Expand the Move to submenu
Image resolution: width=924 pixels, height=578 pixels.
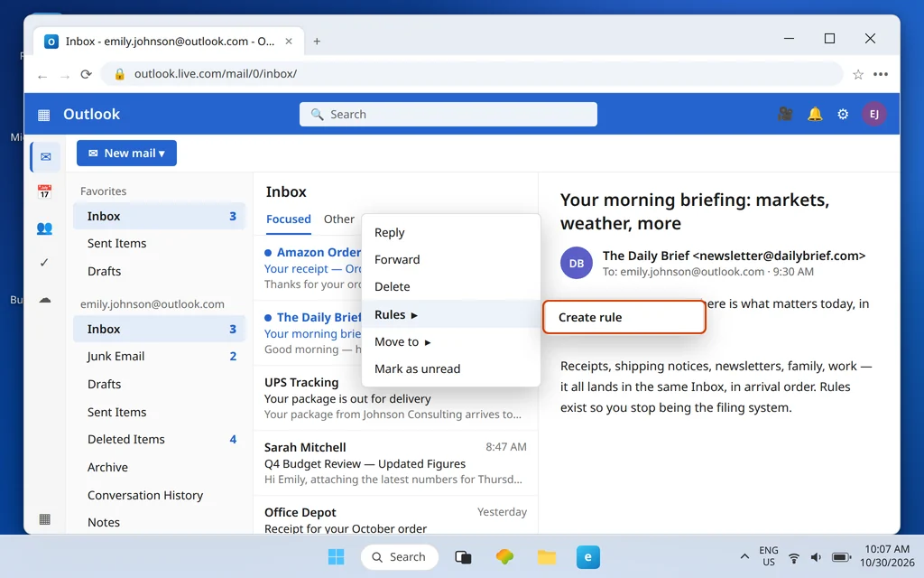coord(451,342)
